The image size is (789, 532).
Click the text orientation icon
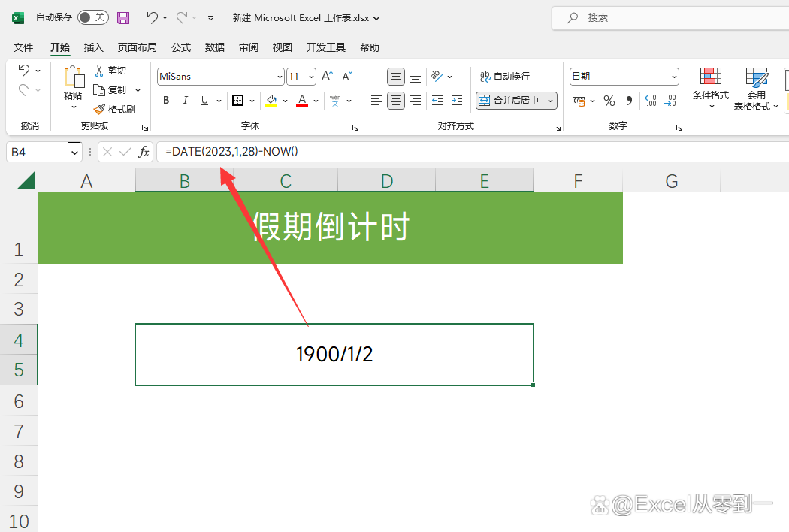coord(437,76)
